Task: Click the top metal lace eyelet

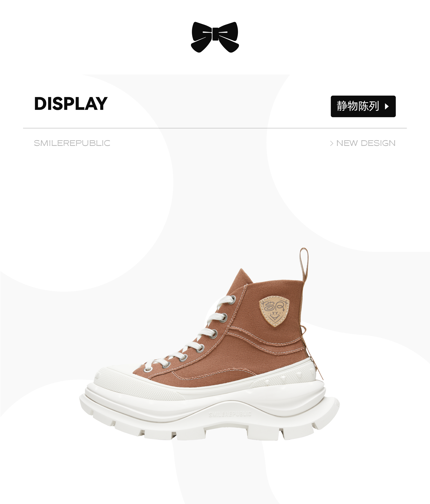Action: tap(233, 299)
